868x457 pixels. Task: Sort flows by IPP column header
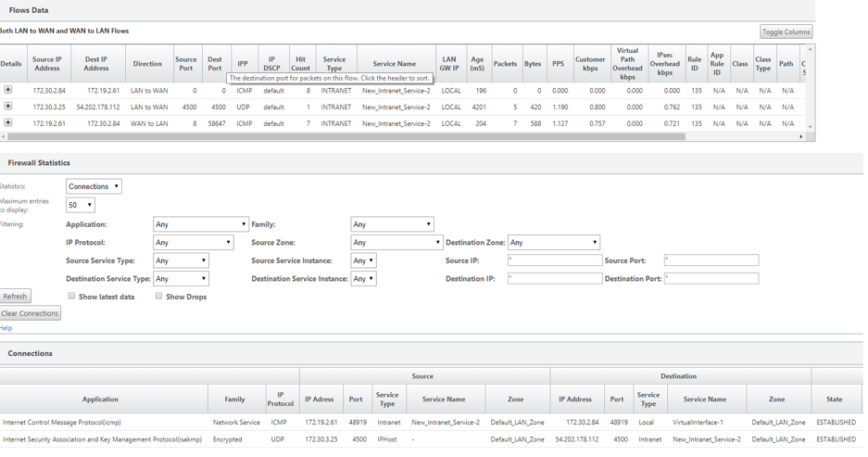coord(243,64)
